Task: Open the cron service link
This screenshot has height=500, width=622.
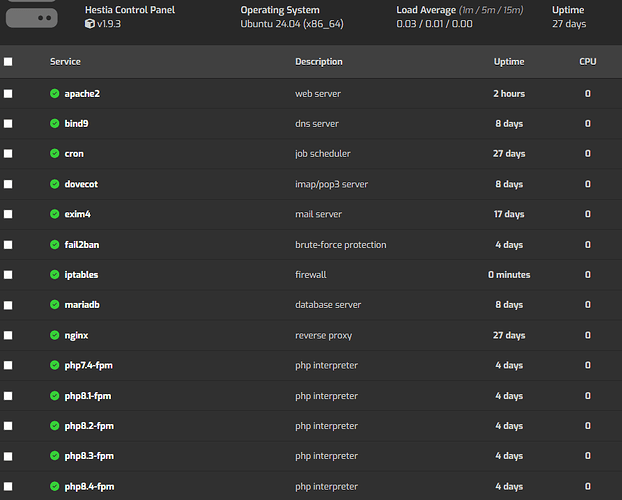Action: [x=74, y=154]
